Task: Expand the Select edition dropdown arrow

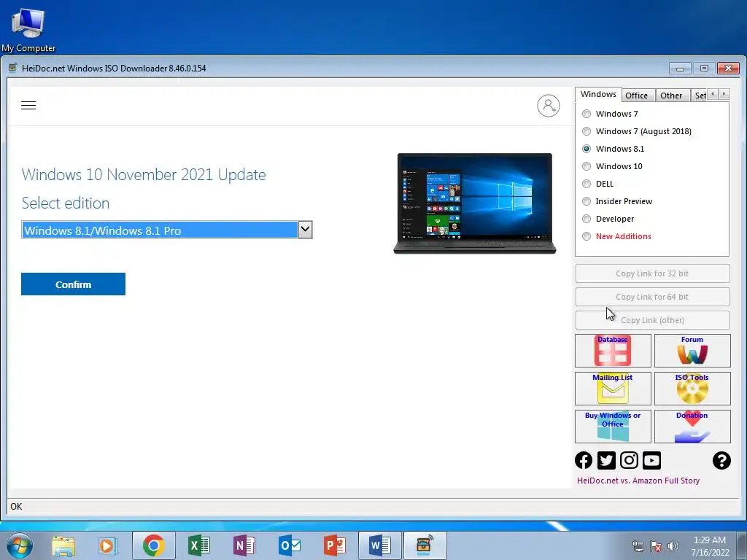Action: [306, 230]
